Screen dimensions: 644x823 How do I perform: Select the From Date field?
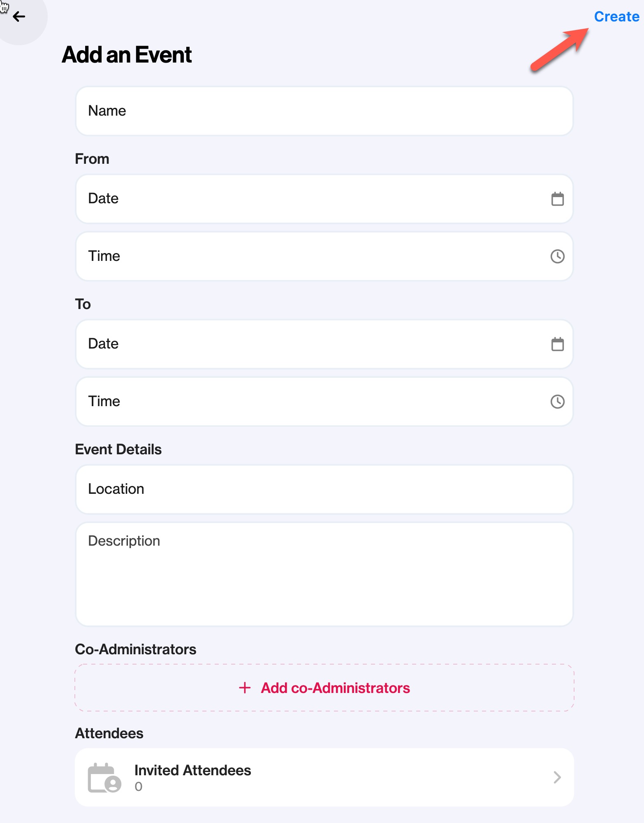tap(324, 199)
